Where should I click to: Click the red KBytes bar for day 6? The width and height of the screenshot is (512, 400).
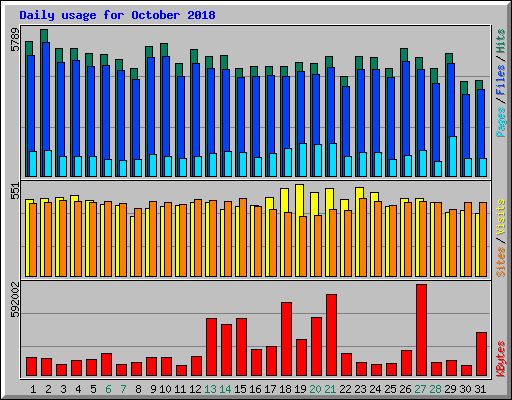[x=106, y=365]
